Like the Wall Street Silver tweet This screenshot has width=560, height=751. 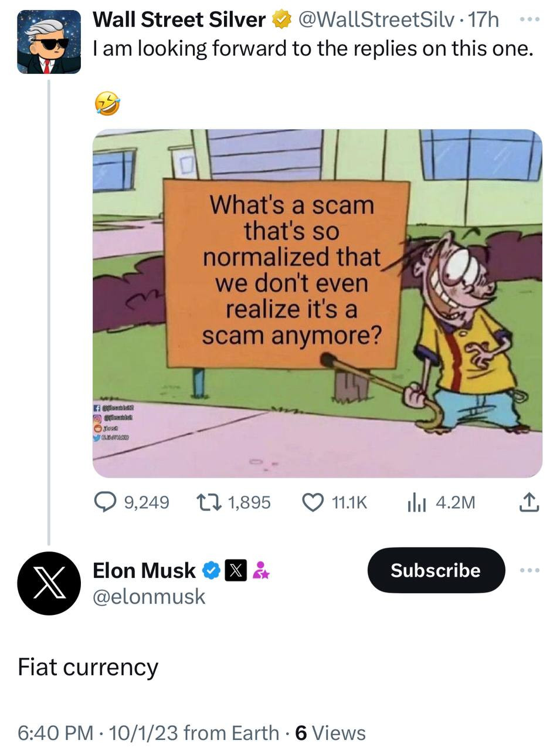tap(313, 502)
